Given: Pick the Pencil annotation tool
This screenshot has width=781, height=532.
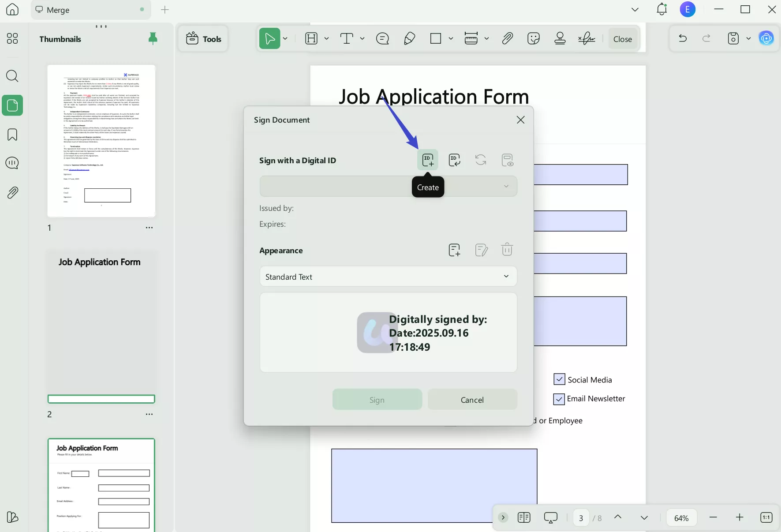Looking at the screenshot, I should pyautogui.click(x=409, y=39).
